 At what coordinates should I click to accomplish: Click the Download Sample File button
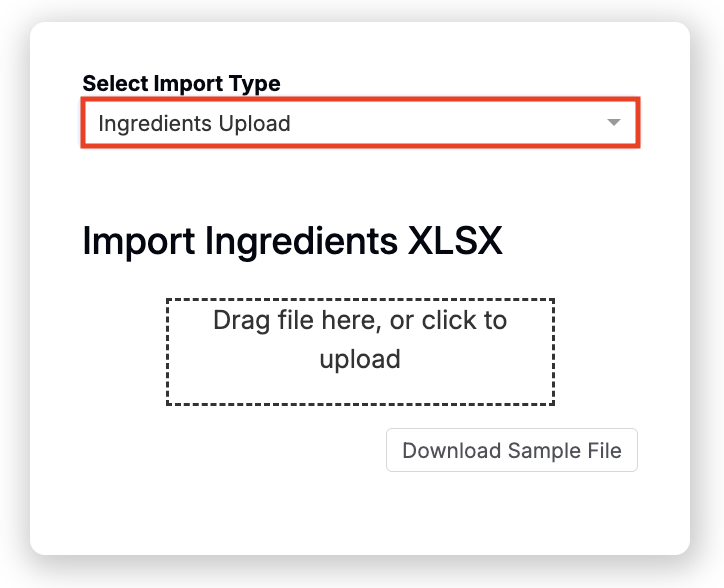(x=511, y=450)
